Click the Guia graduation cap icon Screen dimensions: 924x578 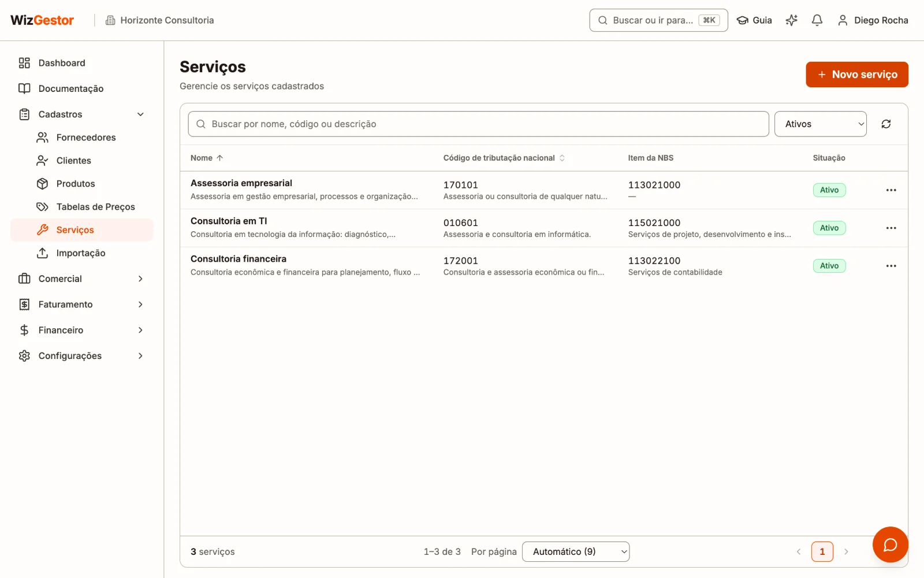click(x=743, y=20)
